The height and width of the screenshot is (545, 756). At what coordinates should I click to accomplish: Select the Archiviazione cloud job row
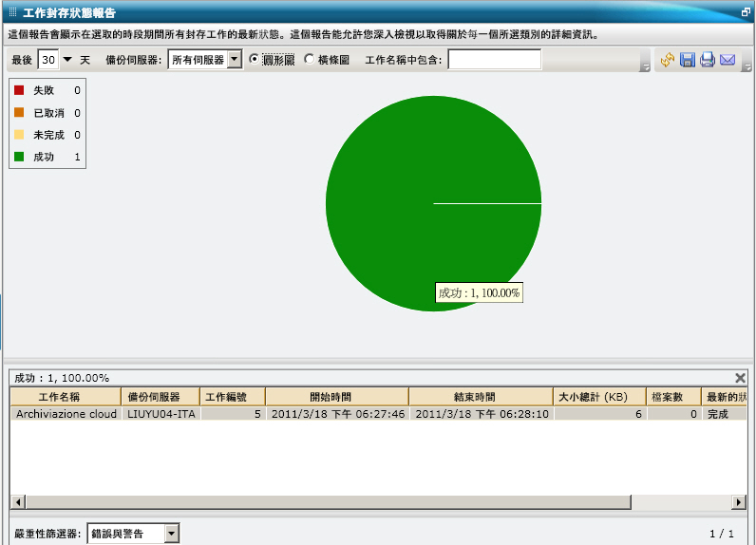[x=379, y=414]
